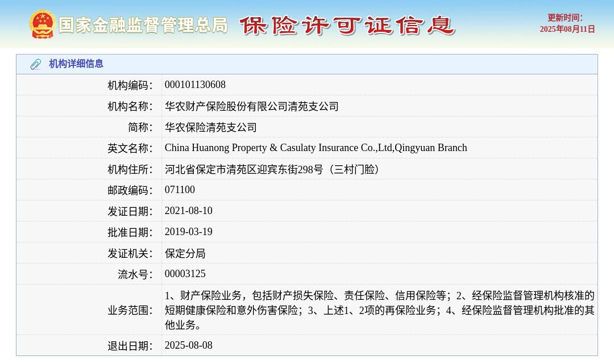Click the 机构名称 label
614x364 pixels.
tap(130, 106)
